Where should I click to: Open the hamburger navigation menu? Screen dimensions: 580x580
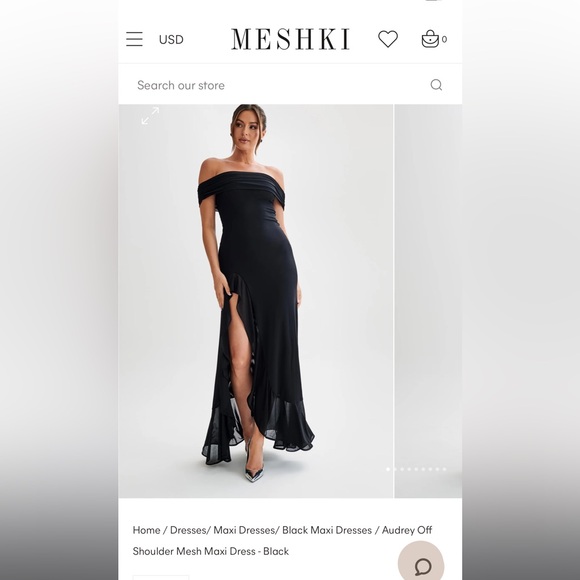point(134,39)
